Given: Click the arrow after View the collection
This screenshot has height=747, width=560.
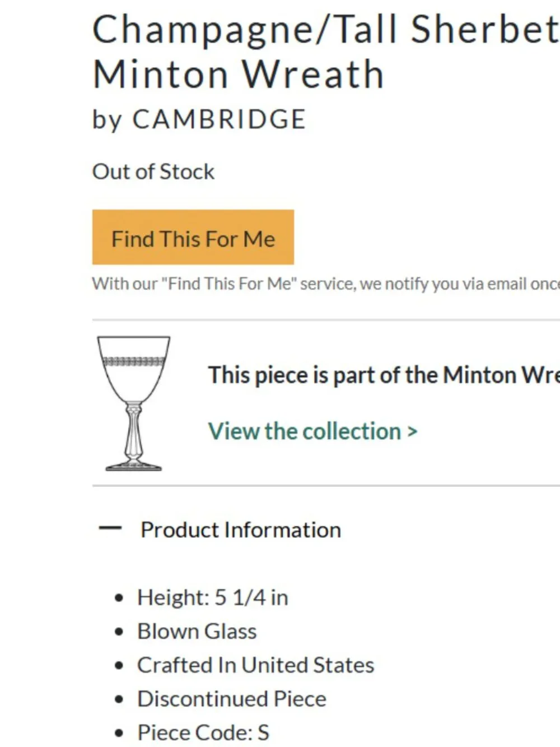Looking at the screenshot, I should [x=412, y=432].
